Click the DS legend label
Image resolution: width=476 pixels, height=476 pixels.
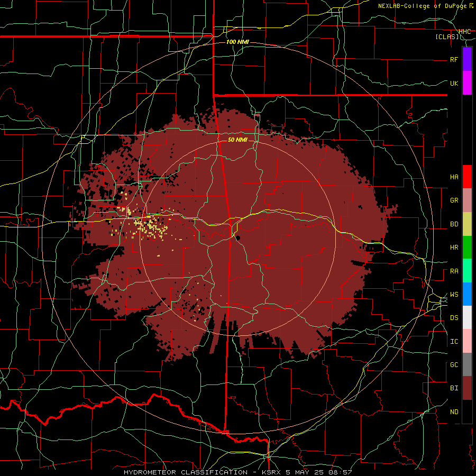[x=454, y=318]
